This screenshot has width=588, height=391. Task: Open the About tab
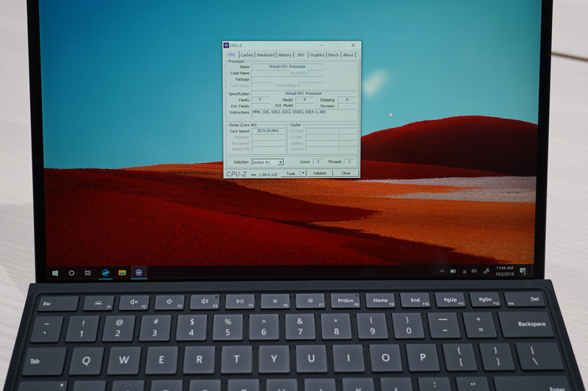[348, 55]
